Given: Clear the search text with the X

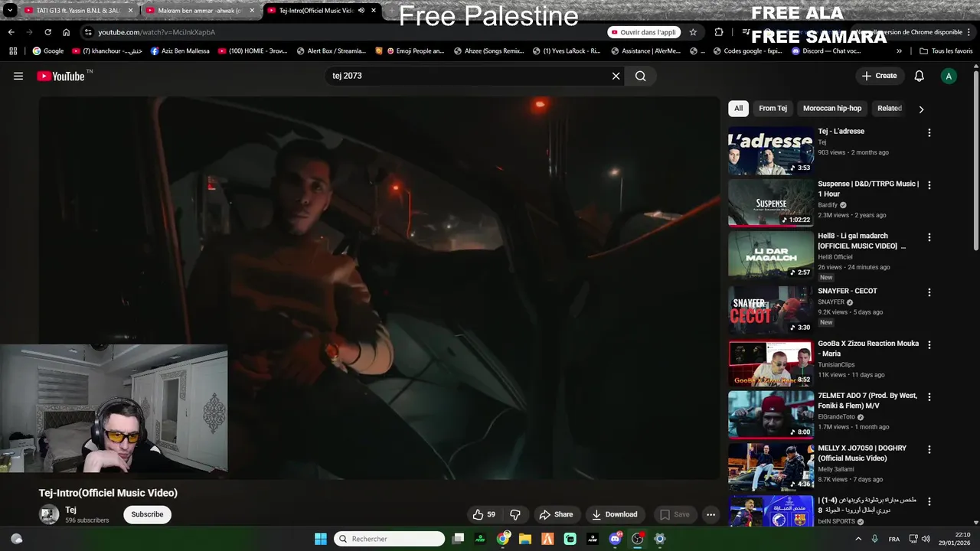Looking at the screenshot, I should point(616,76).
